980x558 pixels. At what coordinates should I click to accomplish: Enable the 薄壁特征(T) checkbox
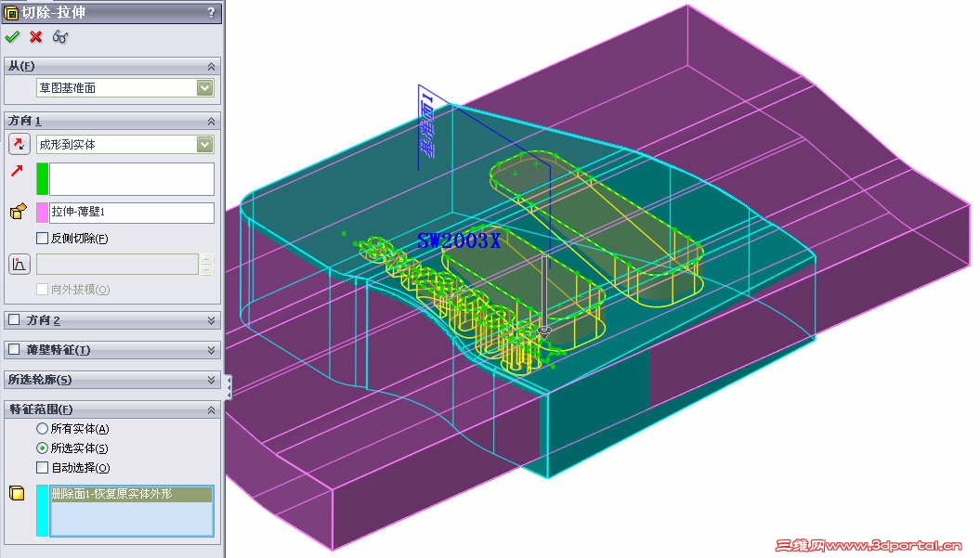coord(14,350)
